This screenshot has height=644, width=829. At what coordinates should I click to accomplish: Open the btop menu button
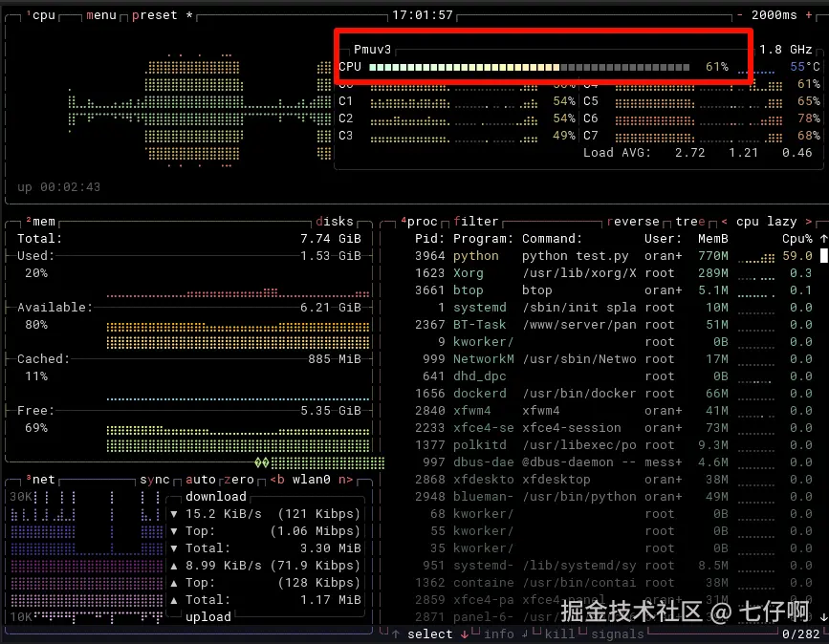[101, 15]
